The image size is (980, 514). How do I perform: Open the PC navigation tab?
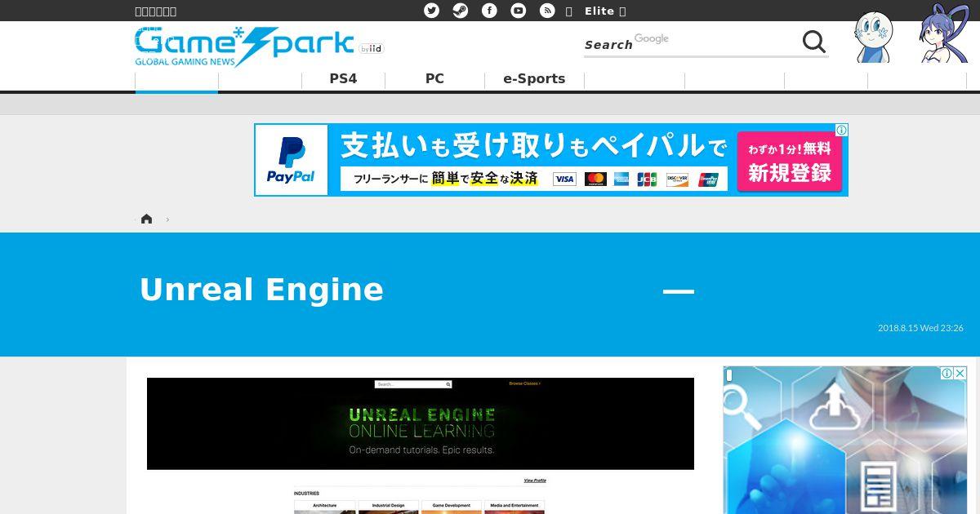(434, 79)
